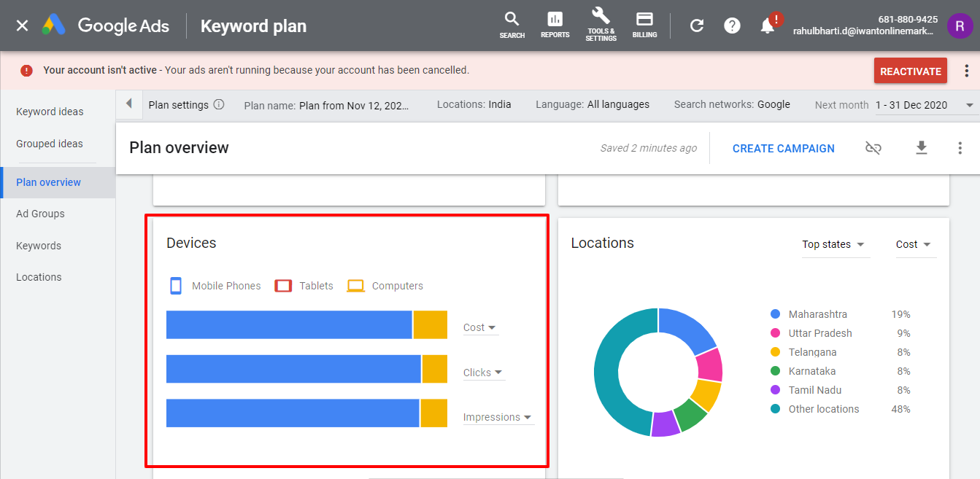
Task: Collapse the plan settings bar arrow
Action: [129, 104]
